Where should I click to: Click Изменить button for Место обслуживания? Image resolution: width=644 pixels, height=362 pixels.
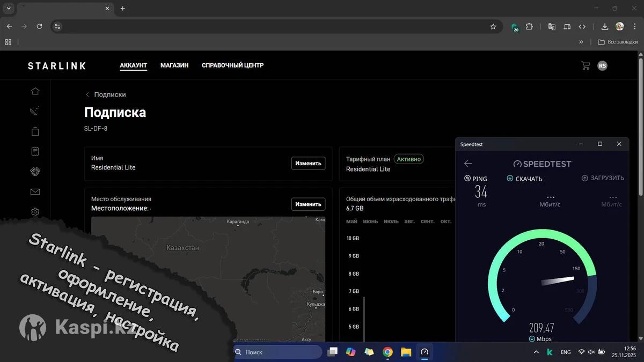pyautogui.click(x=308, y=204)
